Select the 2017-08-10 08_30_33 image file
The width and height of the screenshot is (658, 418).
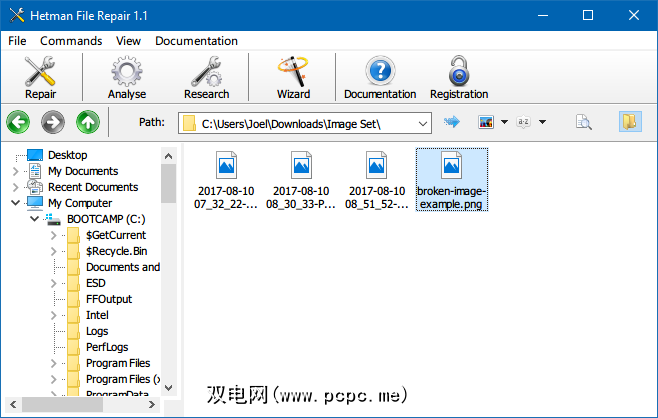coord(301,180)
